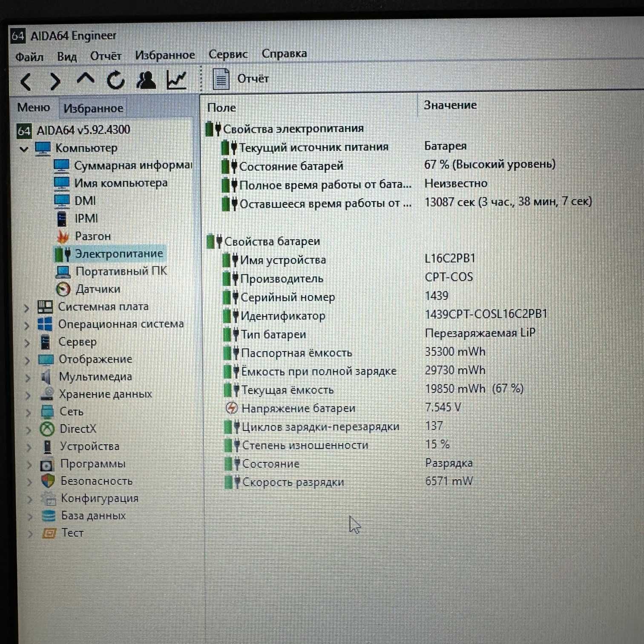Expand the Хранение данных node

click(x=28, y=395)
